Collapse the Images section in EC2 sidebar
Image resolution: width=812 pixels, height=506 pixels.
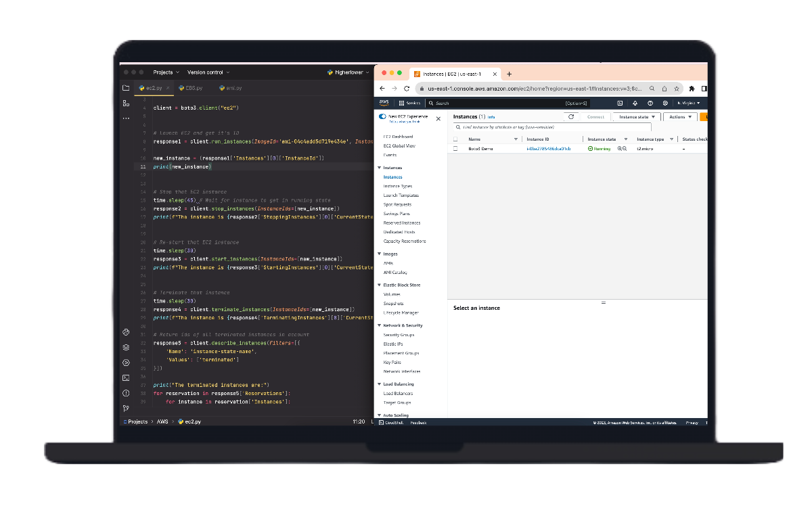(x=380, y=254)
